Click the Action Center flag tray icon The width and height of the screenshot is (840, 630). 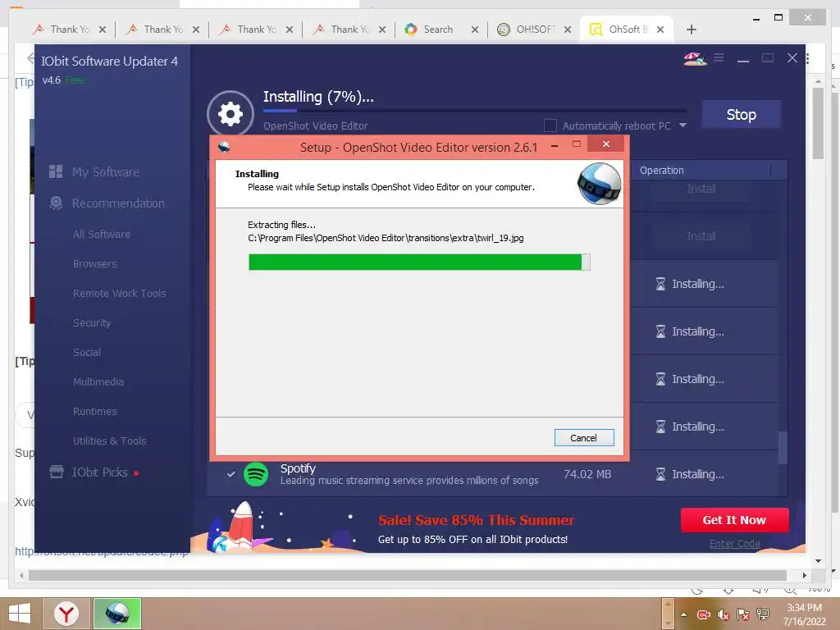pyautogui.click(x=743, y=615)
